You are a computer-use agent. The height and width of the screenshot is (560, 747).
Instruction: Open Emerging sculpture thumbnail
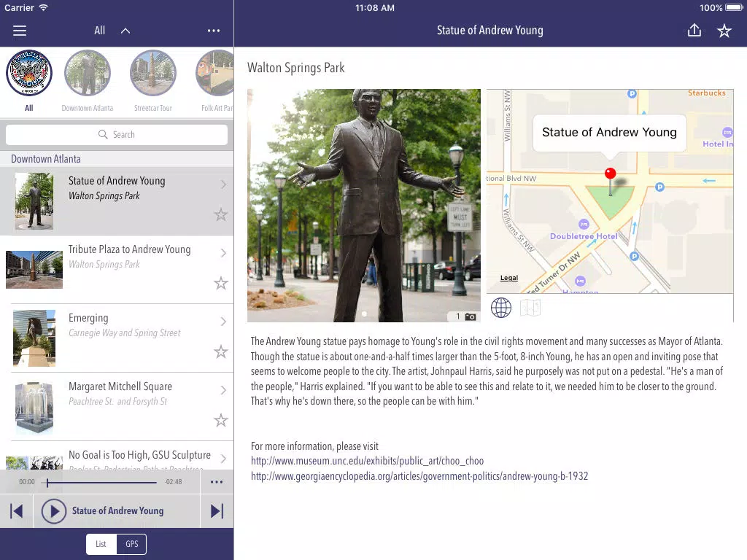pos(34,338)
